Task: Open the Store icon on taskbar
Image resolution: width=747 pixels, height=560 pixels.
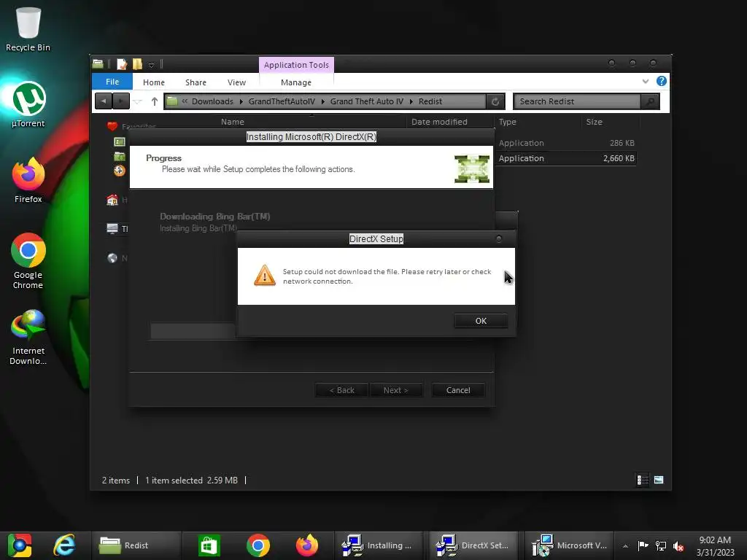Action: click(x=209, y=545)
